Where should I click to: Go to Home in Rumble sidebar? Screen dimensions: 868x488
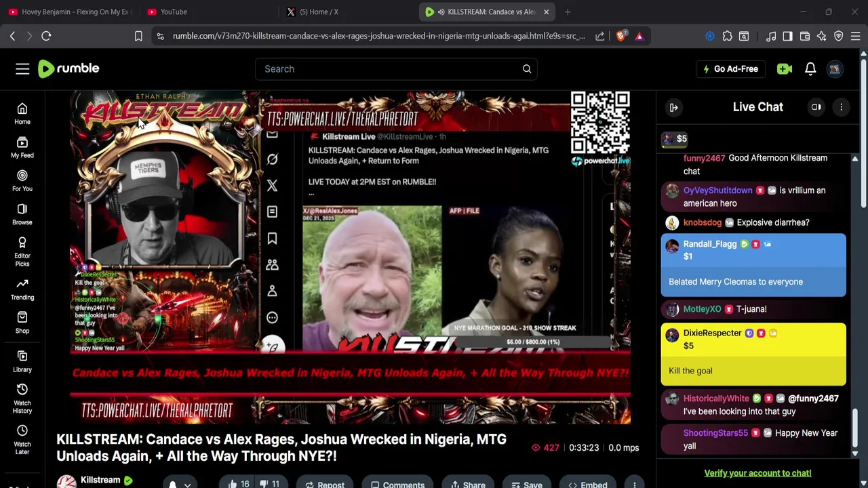point(22,114)
